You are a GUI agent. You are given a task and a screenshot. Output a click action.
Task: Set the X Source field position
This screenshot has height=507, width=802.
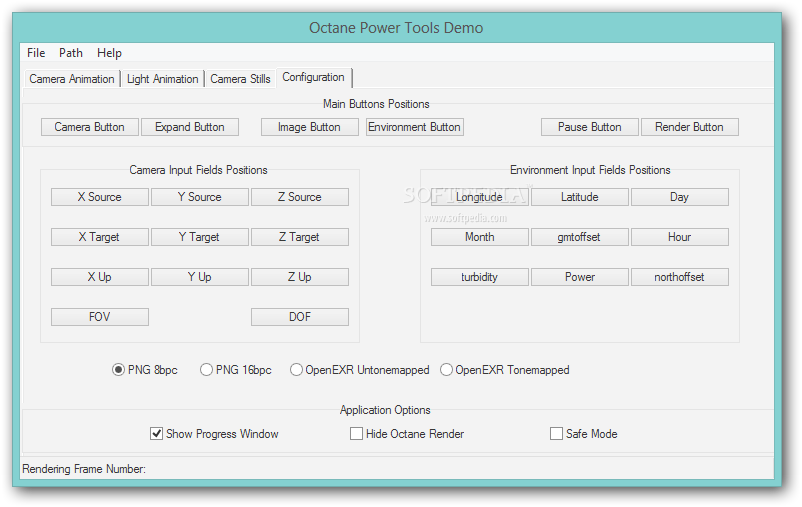(x=100, y=197)
